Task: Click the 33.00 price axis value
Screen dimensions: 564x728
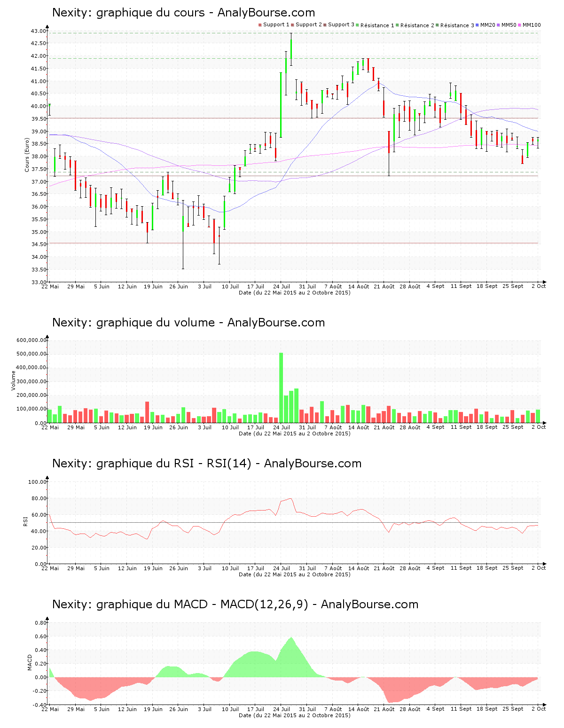Action: click(39, 282)
